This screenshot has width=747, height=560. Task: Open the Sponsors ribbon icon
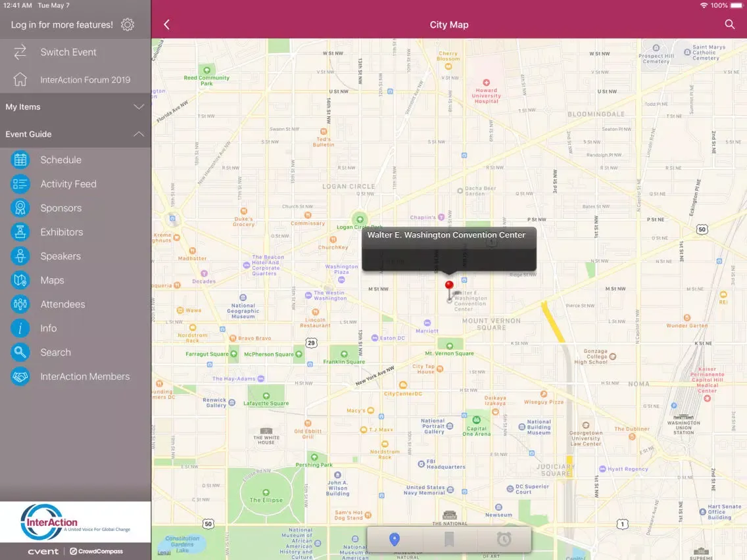[20, 208]
